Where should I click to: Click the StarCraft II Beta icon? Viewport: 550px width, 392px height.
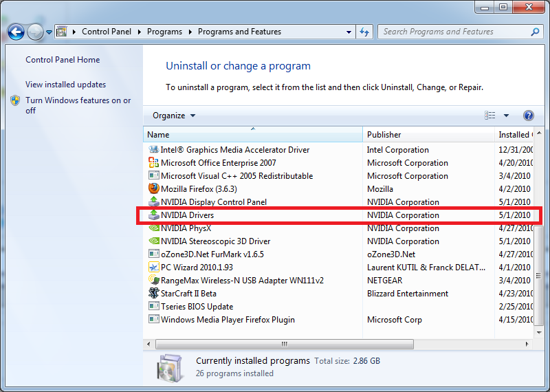pos(153,293)
